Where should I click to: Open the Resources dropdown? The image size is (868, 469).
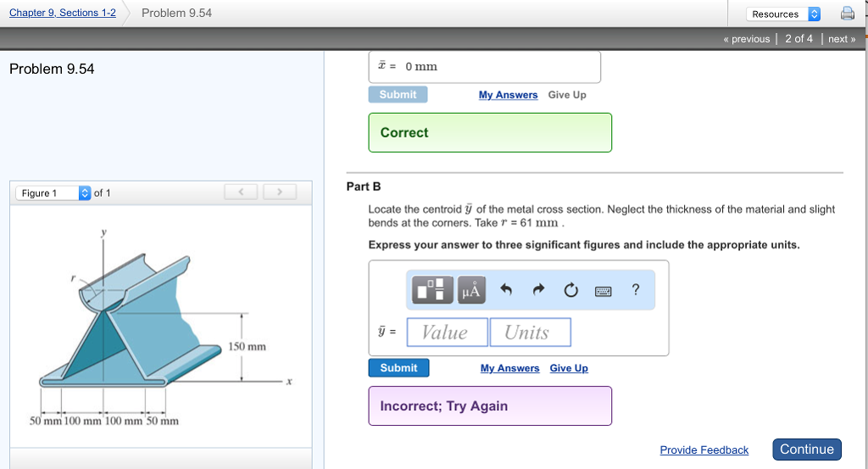click(783, 14)
